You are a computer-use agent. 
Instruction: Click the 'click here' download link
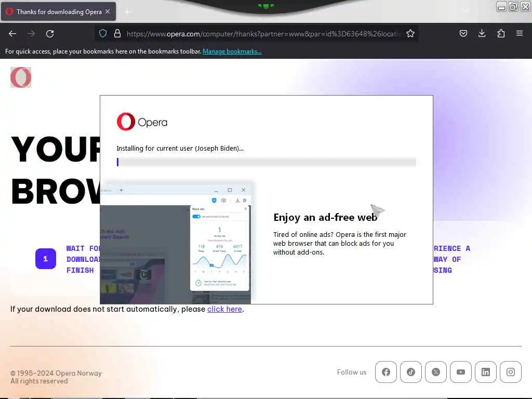224,309
